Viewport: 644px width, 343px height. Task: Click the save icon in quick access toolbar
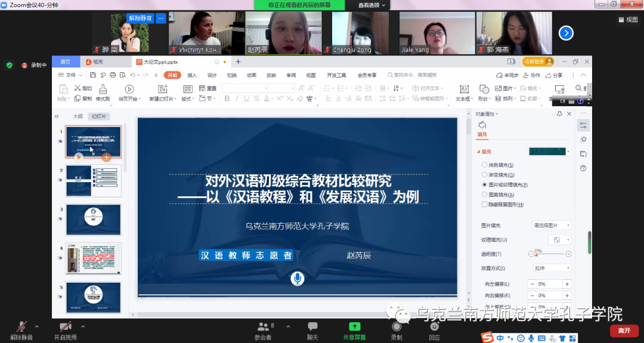[93, 75]
